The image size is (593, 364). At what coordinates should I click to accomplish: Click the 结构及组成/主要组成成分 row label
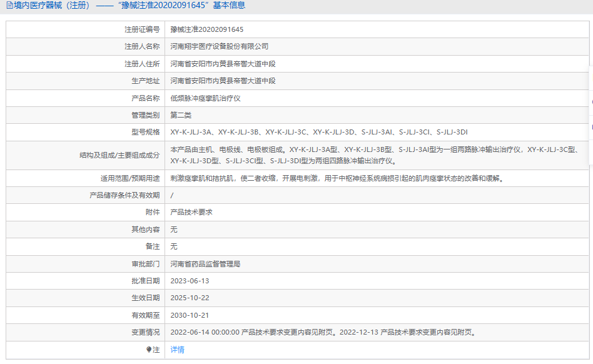pyautogui.click(x=119, y=155)
